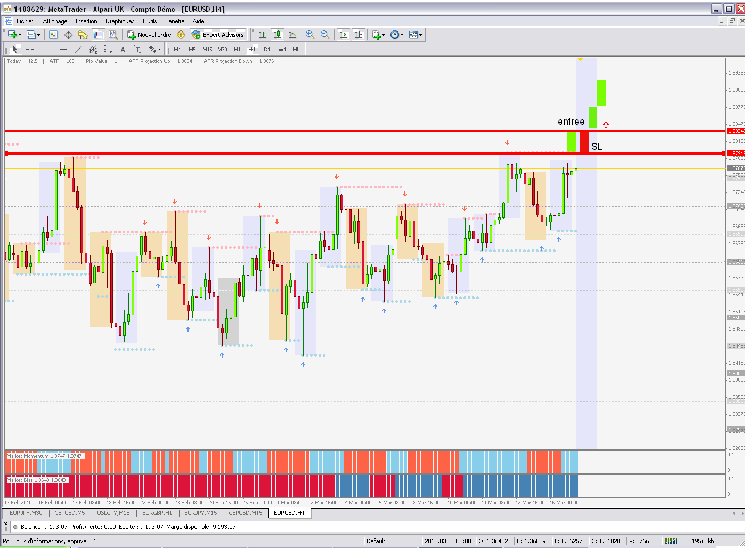The image size is (750, 548).
Task: Select the D1 timeframe button
Action: pyautogui.click(x=267, y=49)
